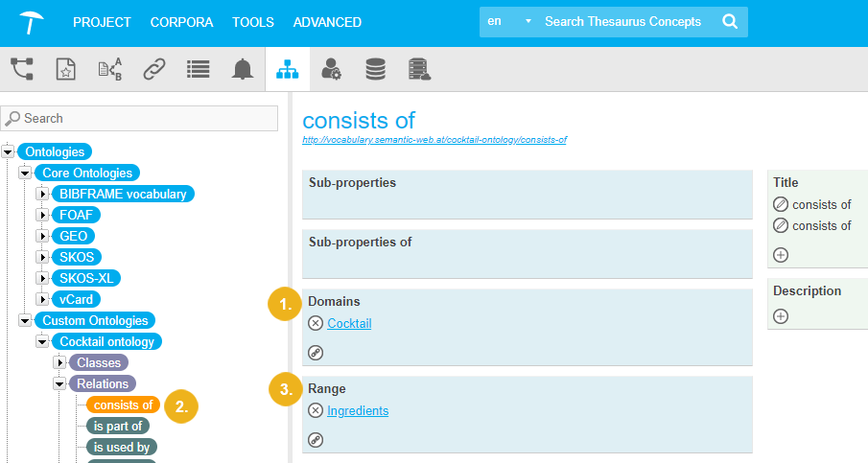Viewport: 868px width, 463px height.
Task: Open the language dropdown showing en
Action: click(x=509, y=22)
